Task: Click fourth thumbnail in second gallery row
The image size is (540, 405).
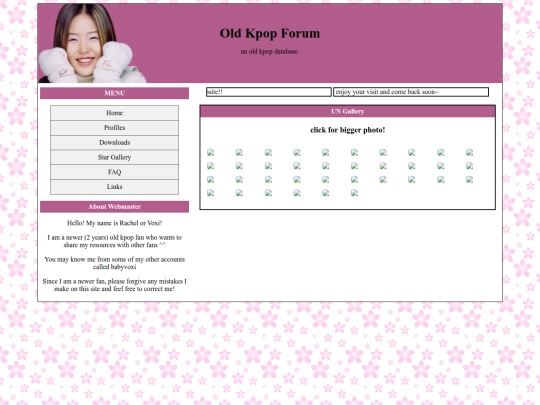Action: tap(297, 166)
